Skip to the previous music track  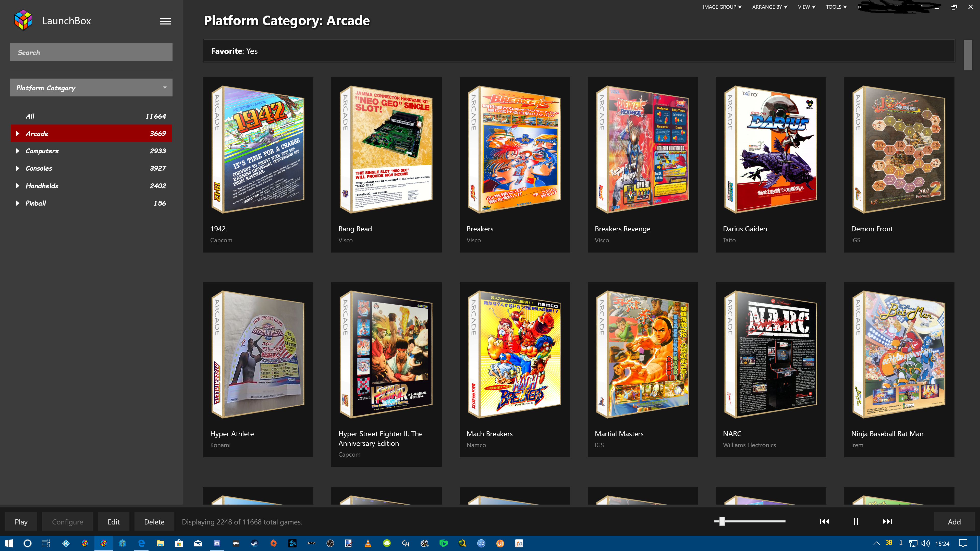824,521
